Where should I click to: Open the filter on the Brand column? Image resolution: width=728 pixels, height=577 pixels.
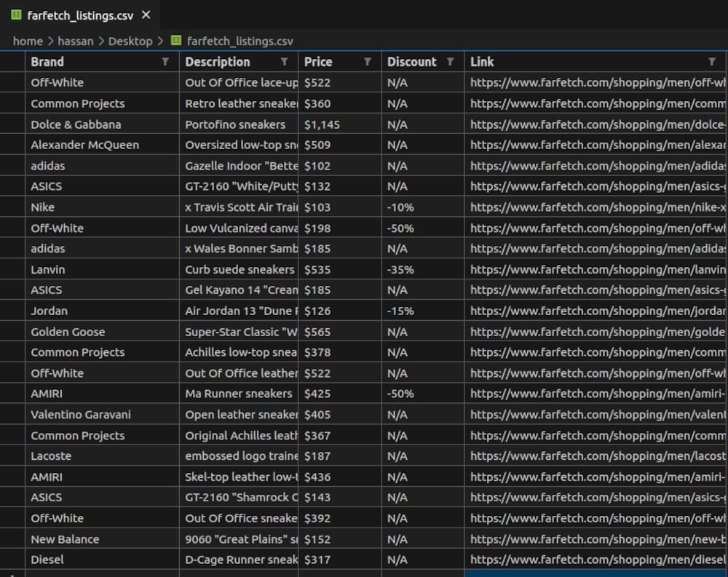pos(165,62)
